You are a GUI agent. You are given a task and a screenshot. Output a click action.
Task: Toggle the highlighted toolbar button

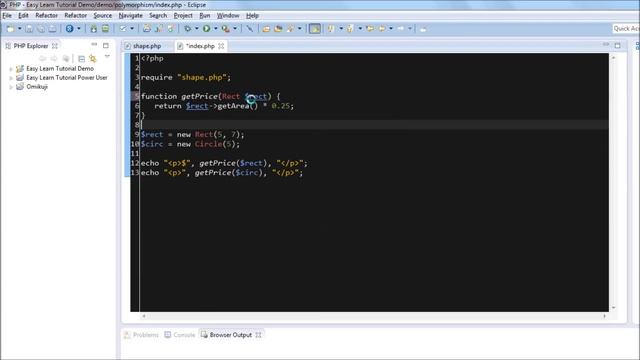pos(315,29)
